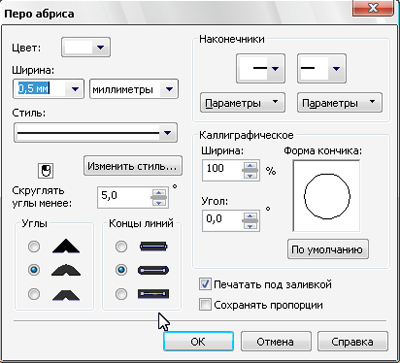This screenshot has width=400, height=363.
Task: Increase the Угол angle spinner
Action: [251, 215]
